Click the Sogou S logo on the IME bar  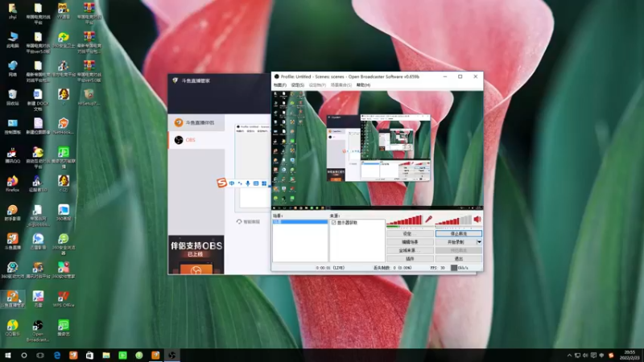click(x=222, y=183)
